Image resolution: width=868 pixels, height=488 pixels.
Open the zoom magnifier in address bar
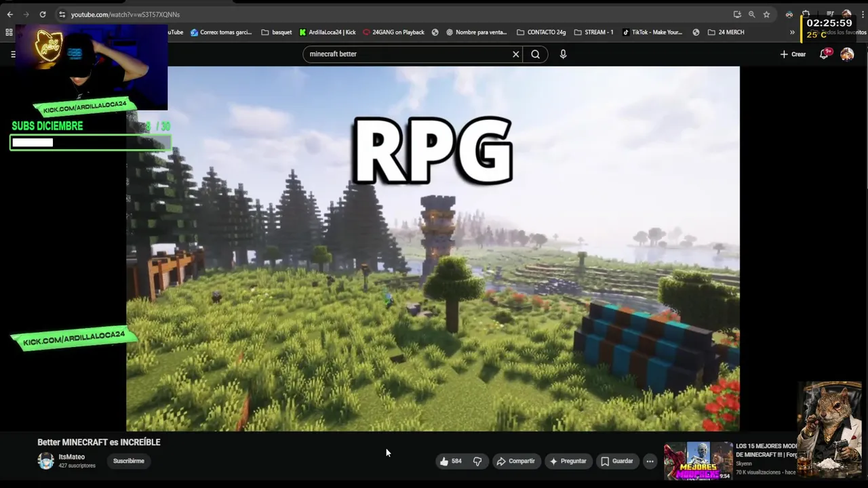[x=751, y=14]
